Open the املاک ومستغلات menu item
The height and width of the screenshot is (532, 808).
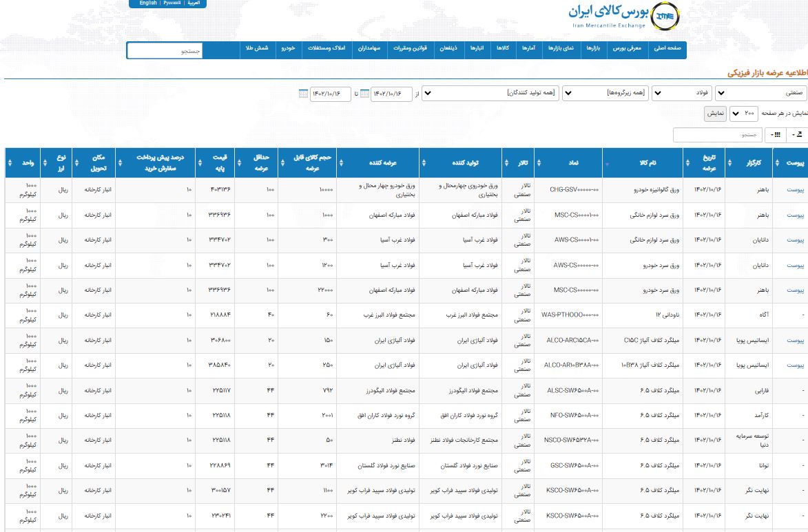click(x=327, y=48)
